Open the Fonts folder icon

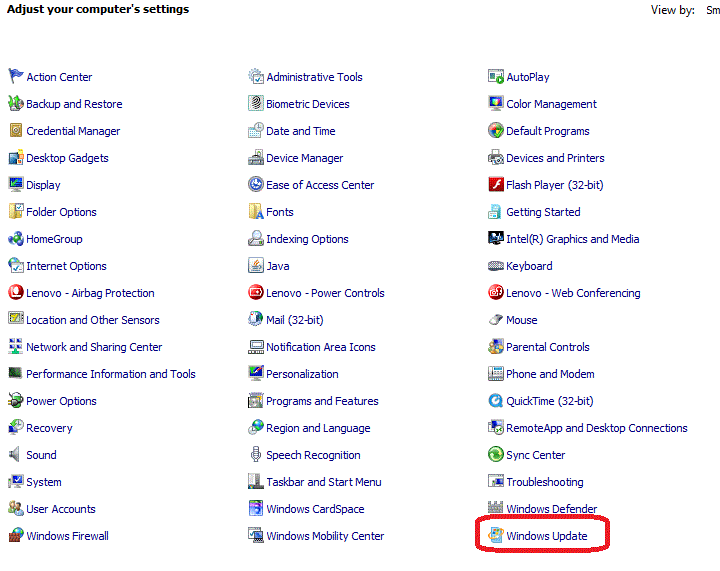point(256,212)
